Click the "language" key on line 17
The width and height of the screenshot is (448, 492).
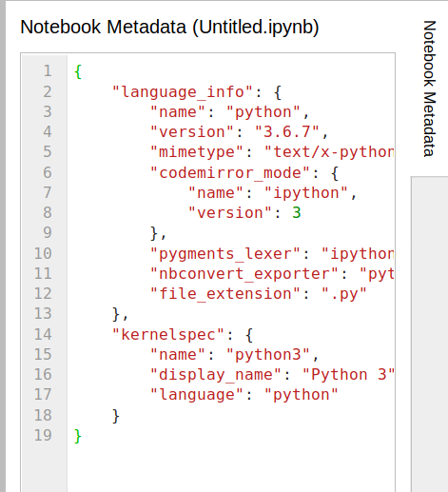tap(197, 395)
